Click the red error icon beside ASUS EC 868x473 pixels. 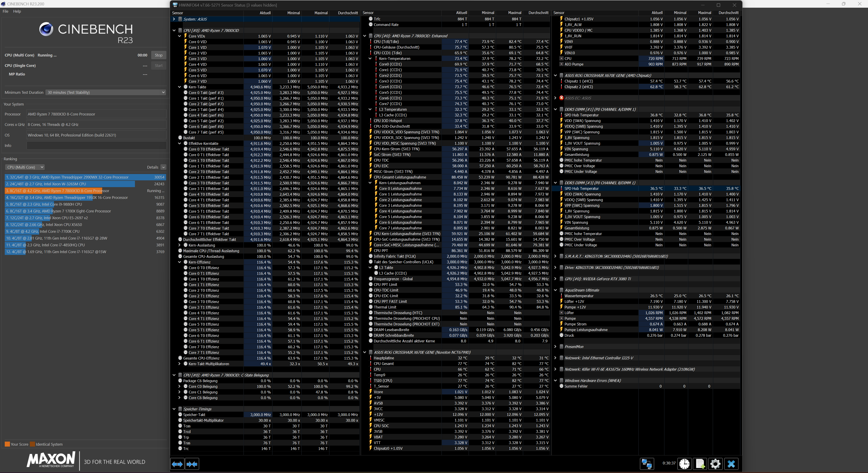(x=561, y=98)
